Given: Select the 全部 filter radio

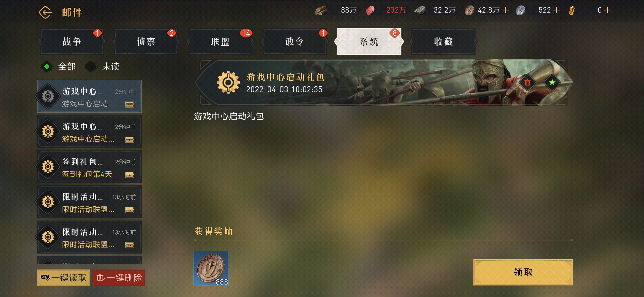Looking at the screenshot, I should [x=47, y=67].
